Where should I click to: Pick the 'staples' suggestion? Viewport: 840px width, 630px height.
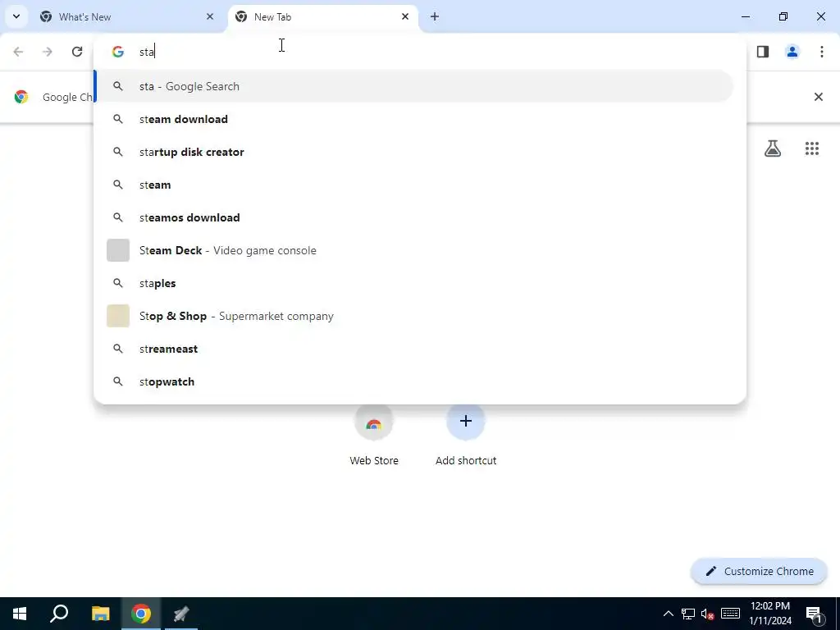click(413, 283)
